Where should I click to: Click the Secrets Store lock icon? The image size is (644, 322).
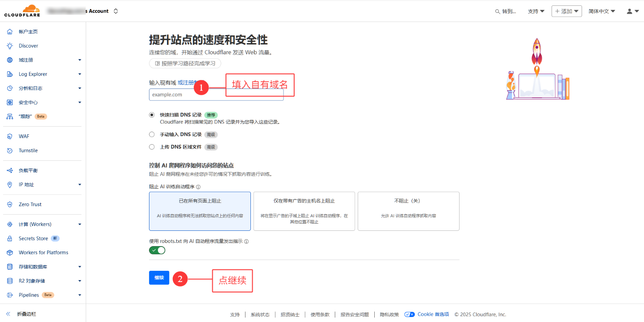point(10,238)
